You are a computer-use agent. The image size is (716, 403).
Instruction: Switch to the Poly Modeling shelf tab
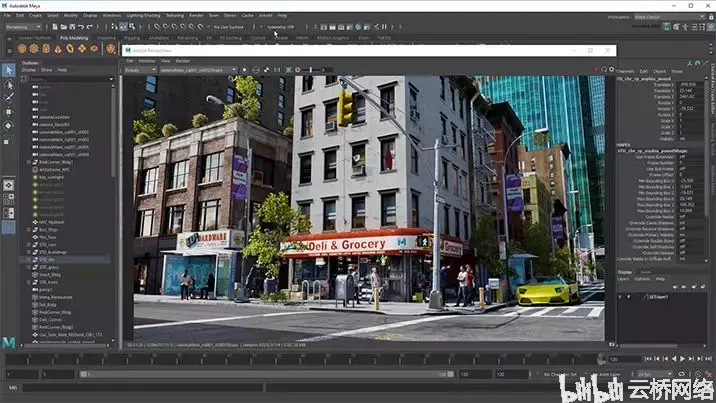tap(74, 38)
